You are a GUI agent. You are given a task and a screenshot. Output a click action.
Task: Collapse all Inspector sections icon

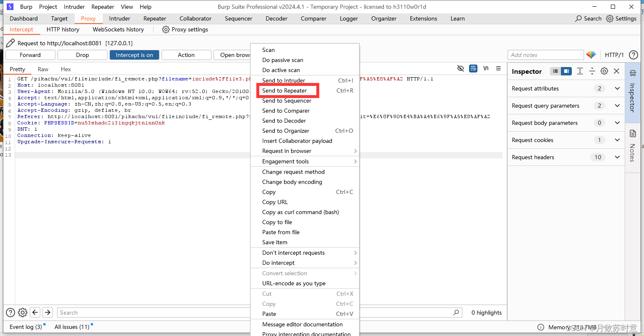(x=592, y=71)
